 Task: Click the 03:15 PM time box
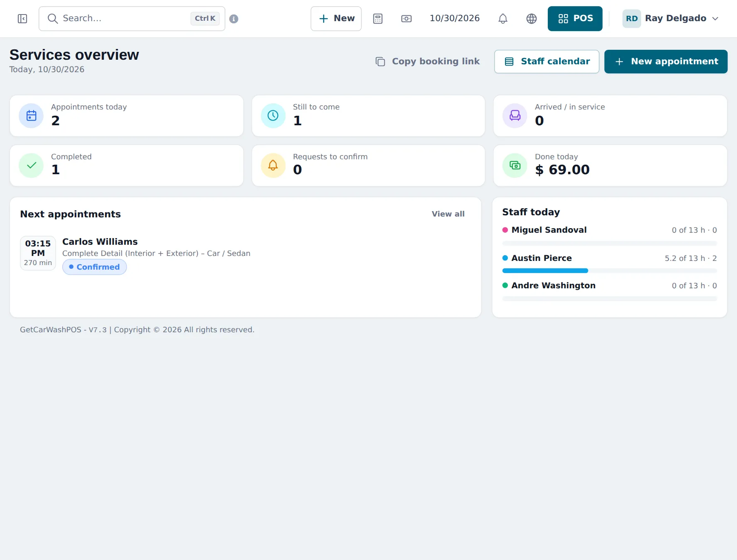(x=38, y=253)
